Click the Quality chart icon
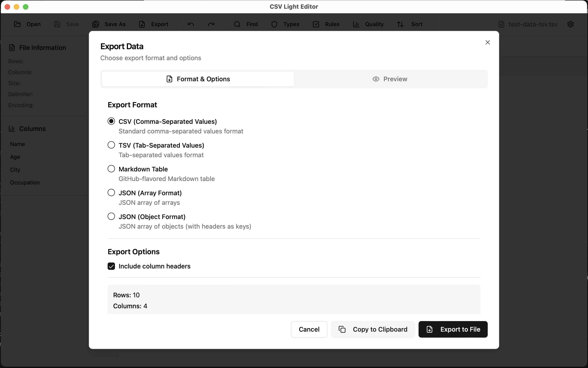The width and height of the screenshot is (588, 368). (356, 24)
